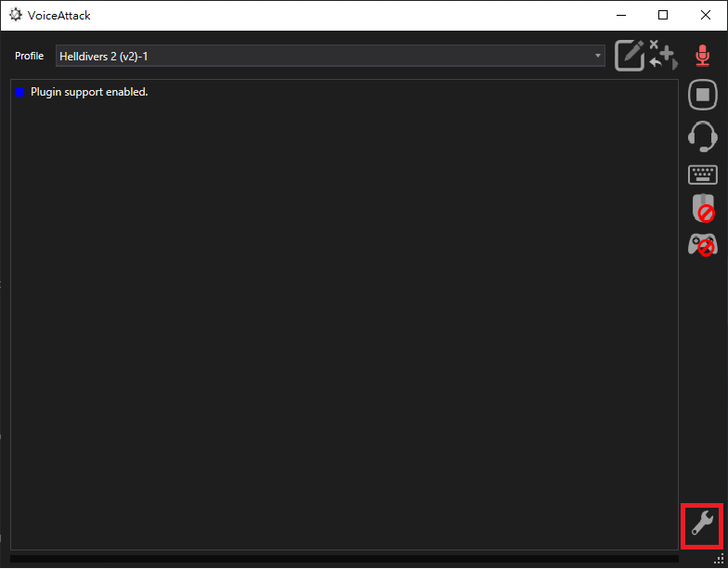The height and width of the screenshot is (569, 728).
Task: Minimize the VoiceAttack window
Action: click(619, 15)
